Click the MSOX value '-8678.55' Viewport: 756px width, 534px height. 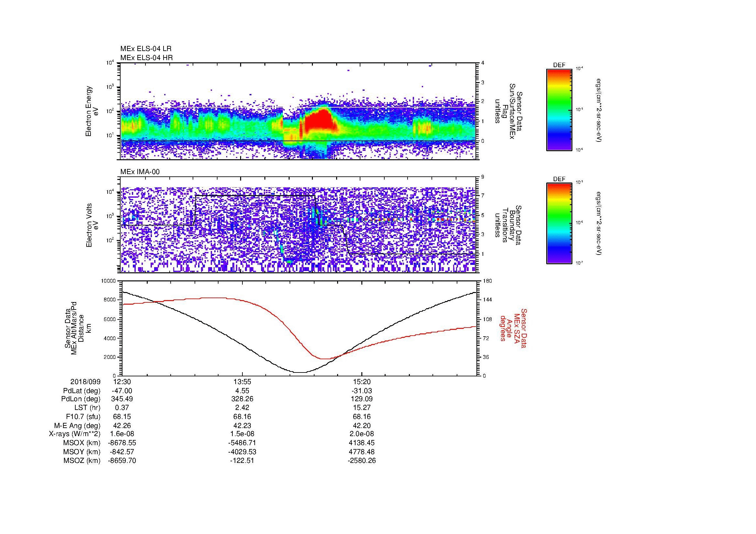122,443
